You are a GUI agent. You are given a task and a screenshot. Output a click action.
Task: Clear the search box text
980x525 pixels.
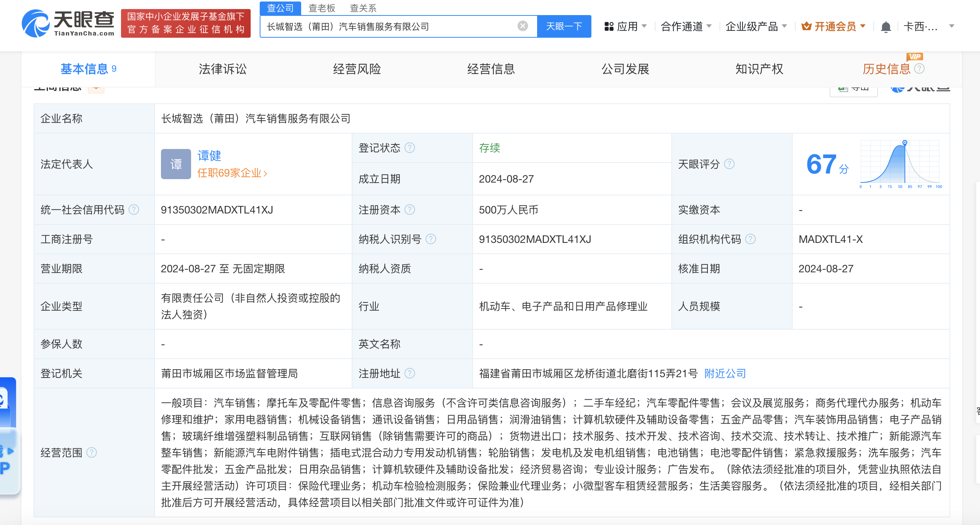[x=523, y=26]
